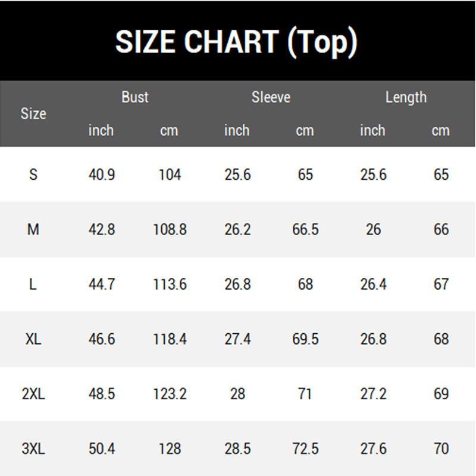Select the 3XL size row label
This screenshot has width=476, height=476.
33,449
